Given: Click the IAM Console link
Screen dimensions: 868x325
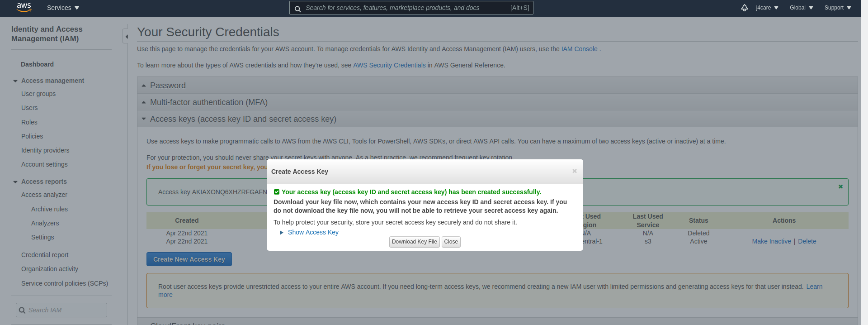Looking at the screenshot, I should click(x=580, y=49).
